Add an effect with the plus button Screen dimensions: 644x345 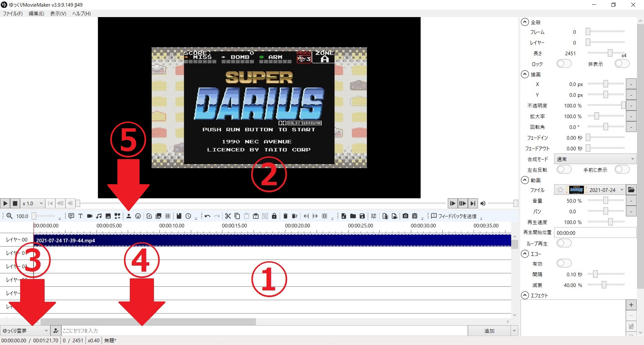pos(631,305)
